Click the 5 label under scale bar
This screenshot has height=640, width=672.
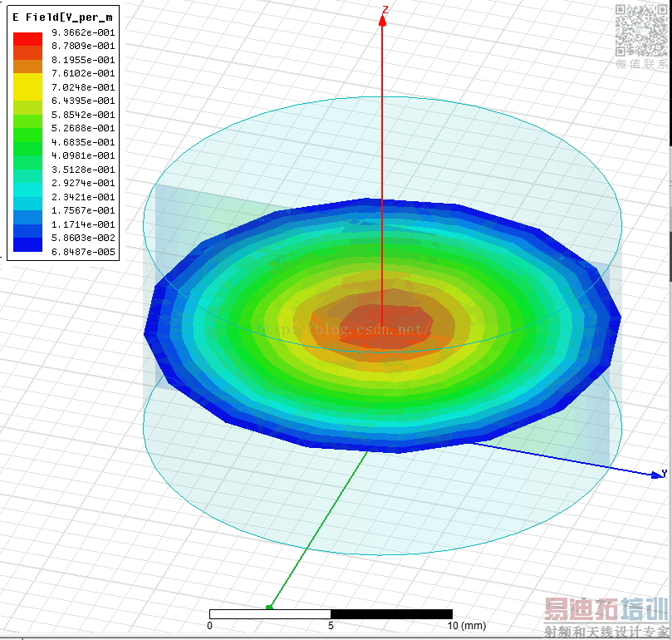tap(331, 625)
